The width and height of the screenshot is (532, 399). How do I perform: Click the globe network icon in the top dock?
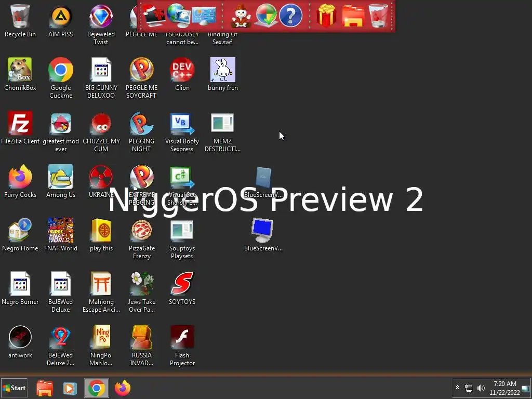(x=179, y=15)
